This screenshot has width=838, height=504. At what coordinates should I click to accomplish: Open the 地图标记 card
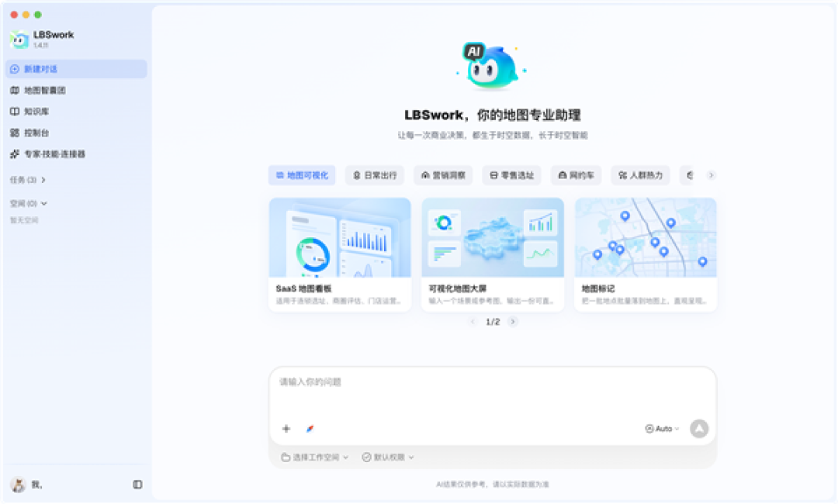coord(646,254)
